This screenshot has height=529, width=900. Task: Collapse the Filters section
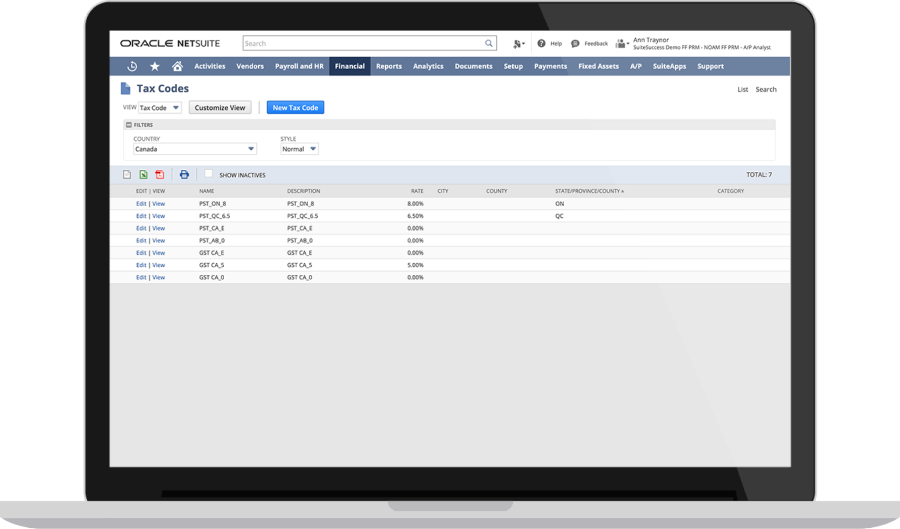pos(129,125)
